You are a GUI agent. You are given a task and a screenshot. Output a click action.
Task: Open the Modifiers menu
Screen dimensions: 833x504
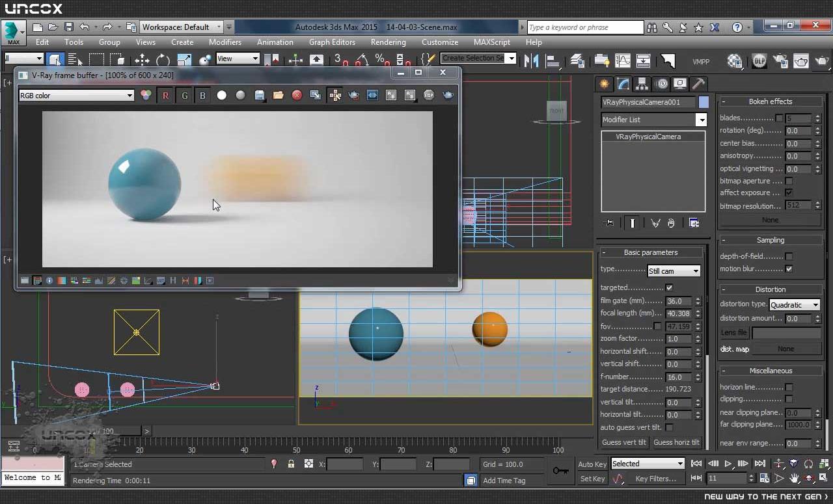click(225, 42)
